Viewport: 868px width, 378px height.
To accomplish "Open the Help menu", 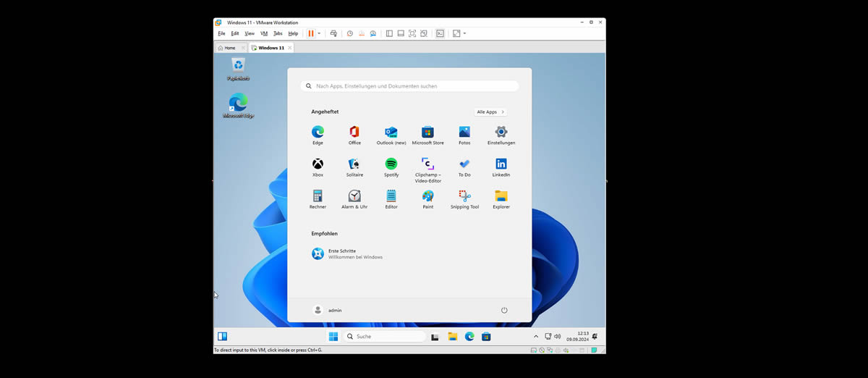I will pos(293,33).
